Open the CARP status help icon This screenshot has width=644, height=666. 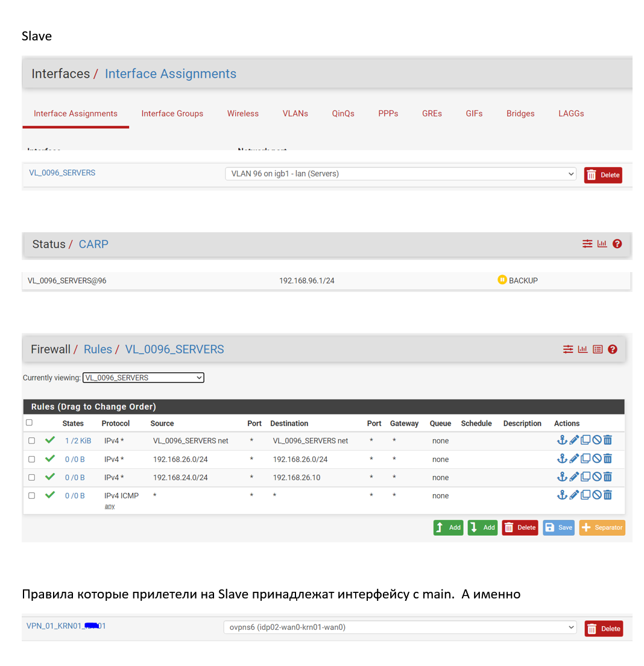pos(617,244)
